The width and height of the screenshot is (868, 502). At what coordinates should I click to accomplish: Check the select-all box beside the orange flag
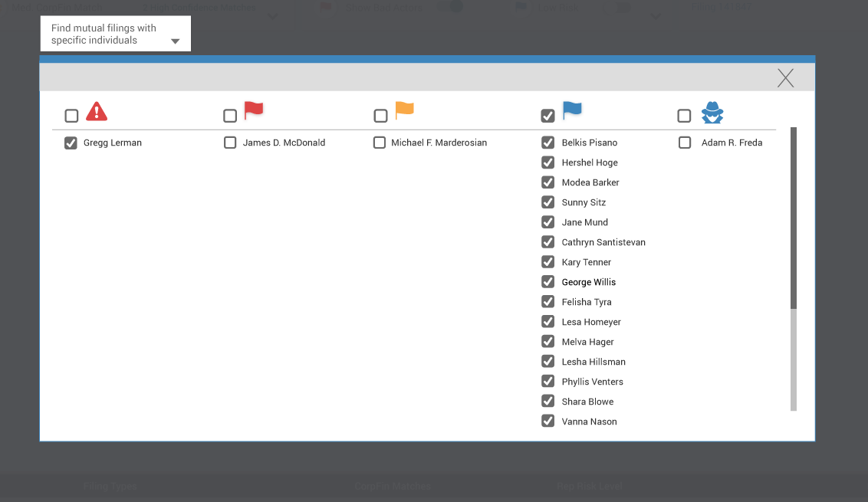point(380,116)
